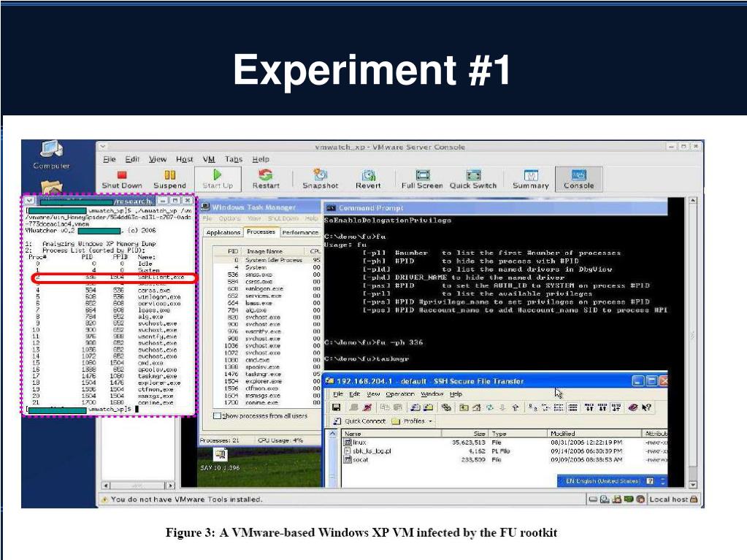
Task: Open Operation menu in SSH File Transfer
Action: click(400, 394)
